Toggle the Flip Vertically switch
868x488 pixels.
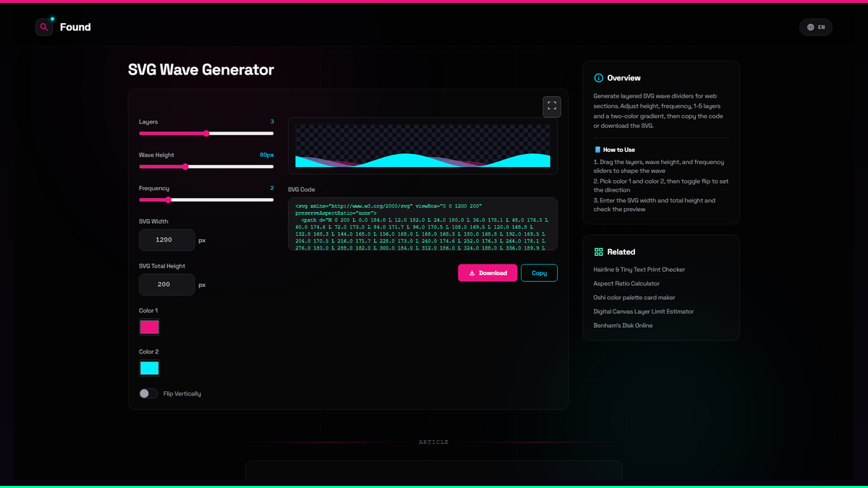pos(148,394)
